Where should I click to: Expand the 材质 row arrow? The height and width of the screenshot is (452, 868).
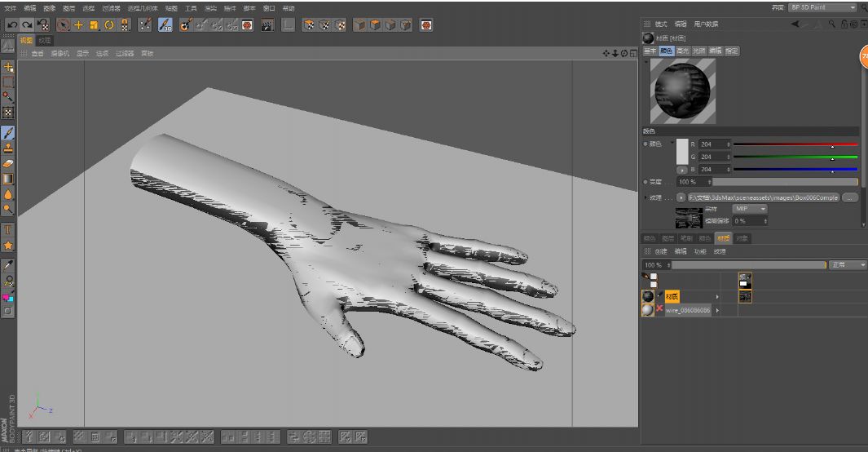pos(717,297)
